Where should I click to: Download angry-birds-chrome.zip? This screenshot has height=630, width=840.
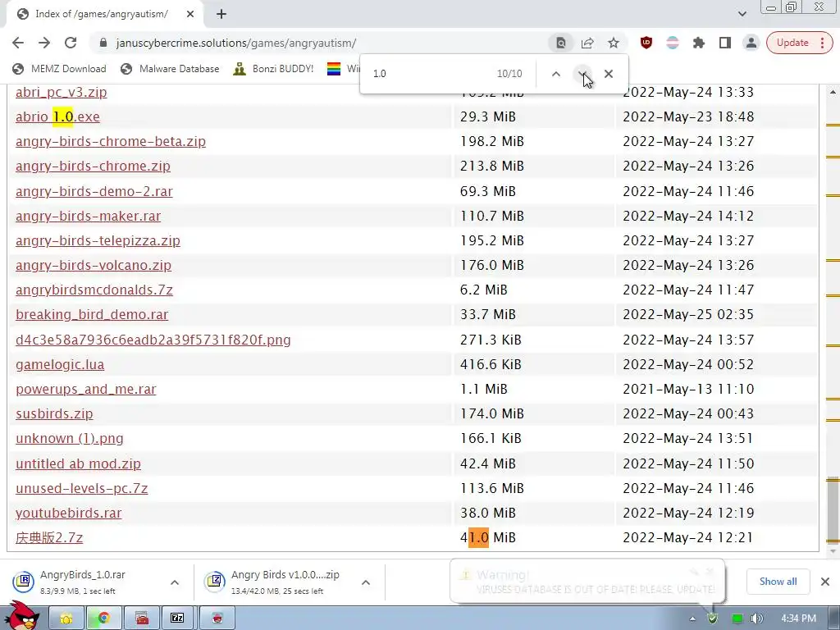click(94, 166)
